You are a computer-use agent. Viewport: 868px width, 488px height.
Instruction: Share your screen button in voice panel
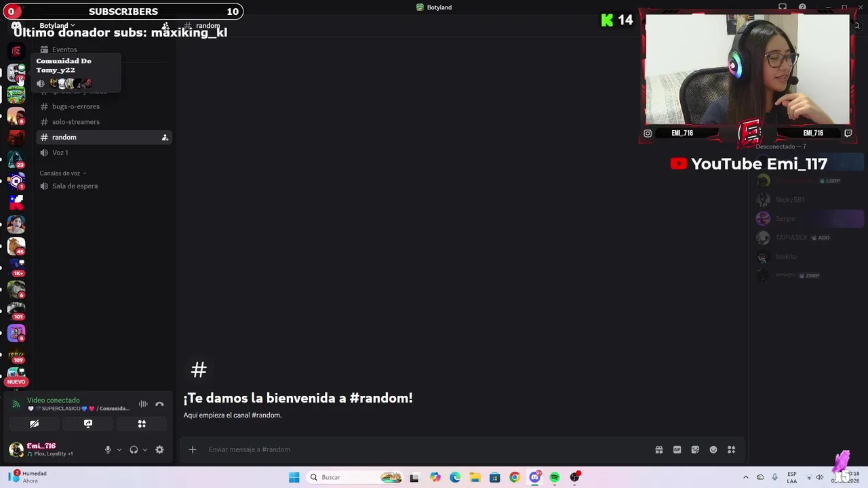(x=88, y=424)
